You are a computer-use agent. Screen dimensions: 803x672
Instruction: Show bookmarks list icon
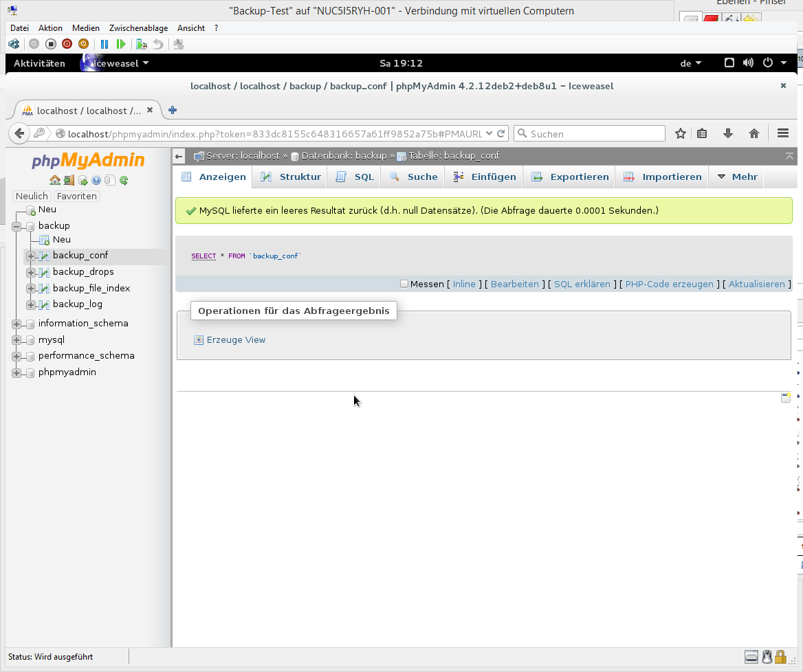tap(702, 133)
